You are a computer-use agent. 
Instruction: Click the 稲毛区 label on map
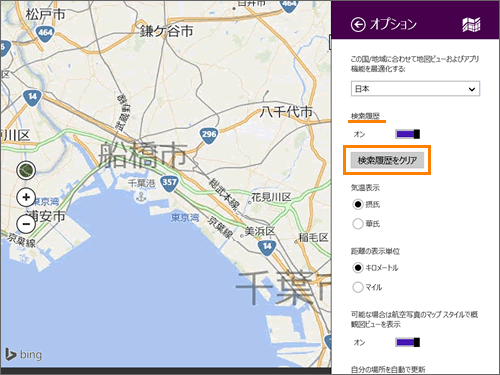313,237
